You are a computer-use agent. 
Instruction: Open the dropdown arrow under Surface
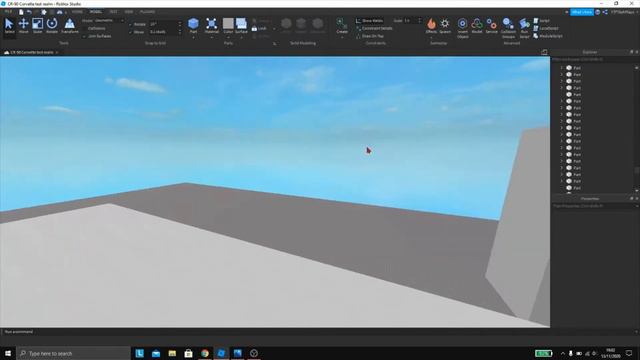[x=241, y=37]
